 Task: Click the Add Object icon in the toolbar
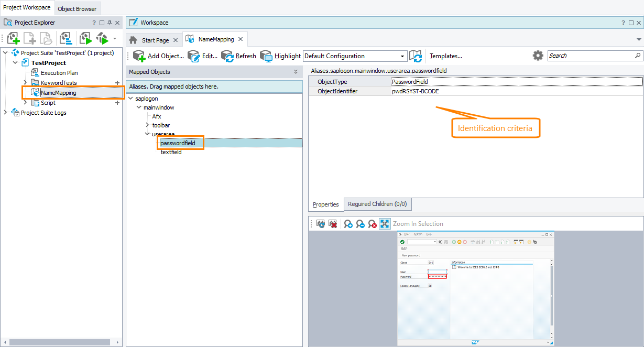click(139, 56)
